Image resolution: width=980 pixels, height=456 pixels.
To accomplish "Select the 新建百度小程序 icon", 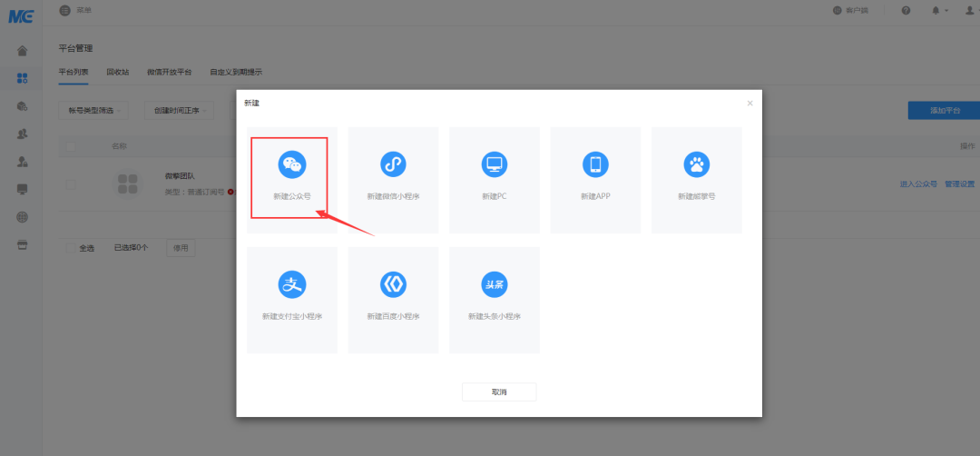I will (393, 284).
